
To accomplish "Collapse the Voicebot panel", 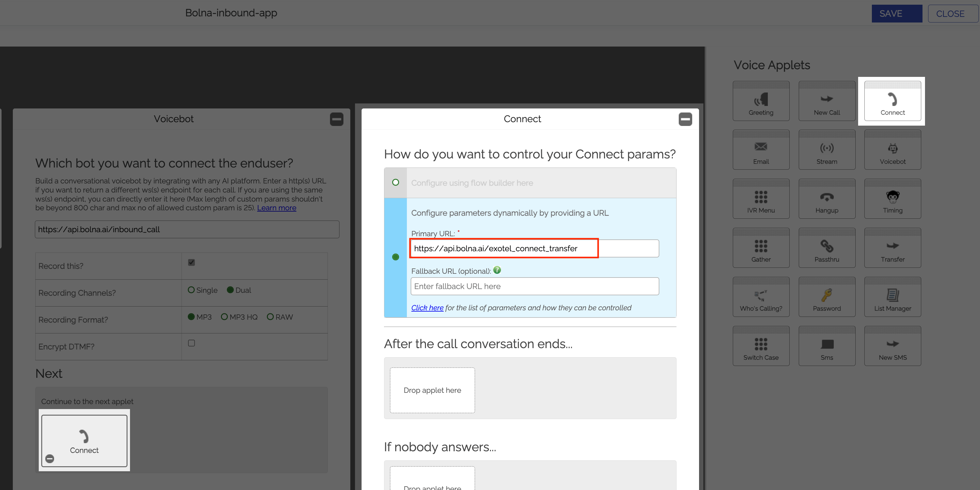I will point(336,119).
